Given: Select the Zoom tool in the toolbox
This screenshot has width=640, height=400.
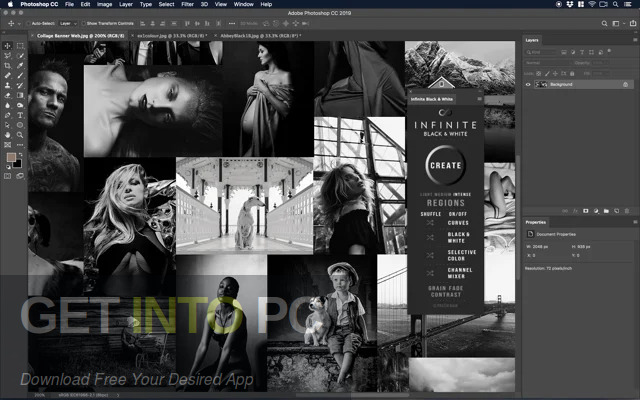Looking at the screenshot, I should point(20,135).
